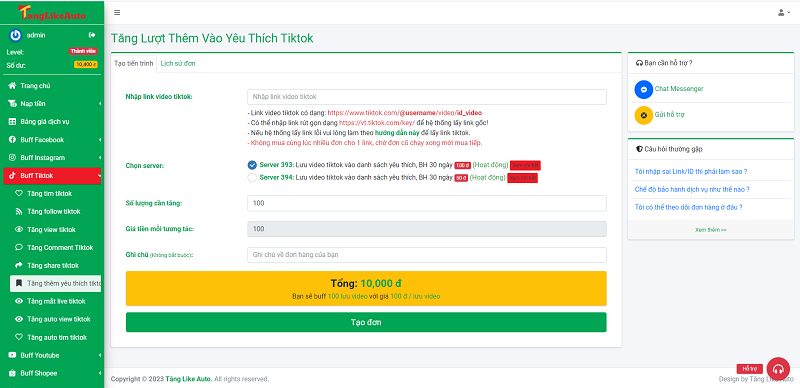Select Server 393 radio option
Image resolution: width=800 pixels, height=388 pixels.
(x=252, y=165)
